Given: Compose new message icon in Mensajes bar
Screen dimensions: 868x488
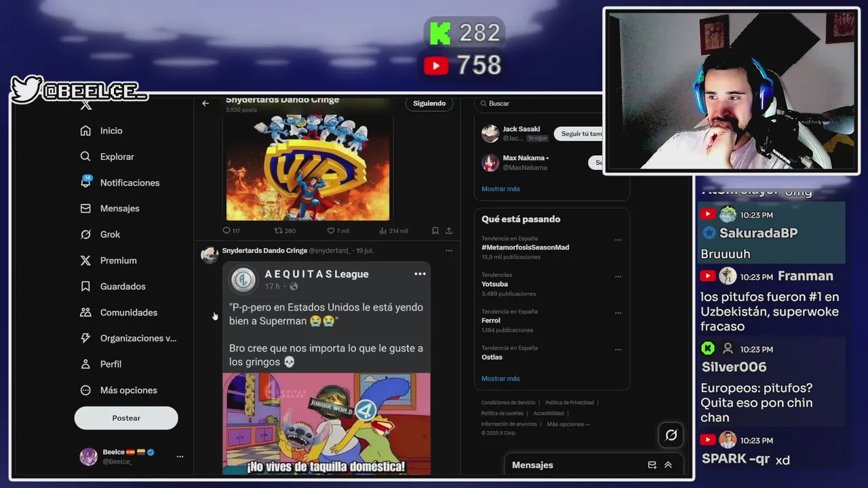Looking at the screenshot, I should [x=652, y=465].
